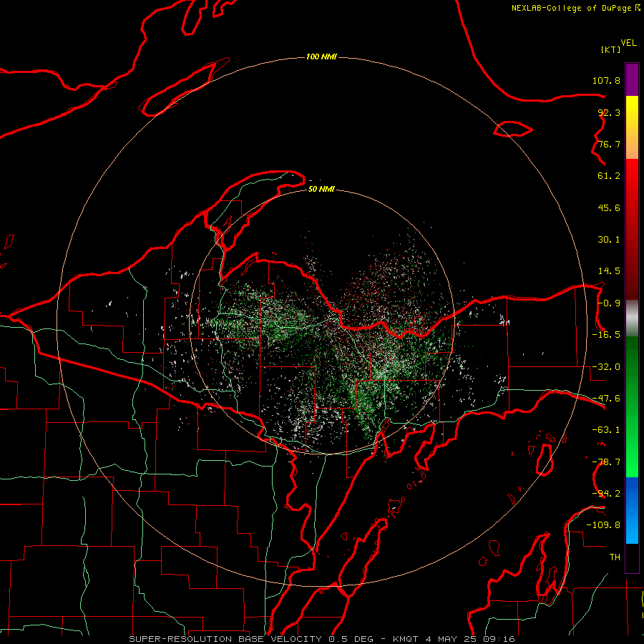Pick the green segment of velocity color bar

pyautogui.click(x=632, y=406)
